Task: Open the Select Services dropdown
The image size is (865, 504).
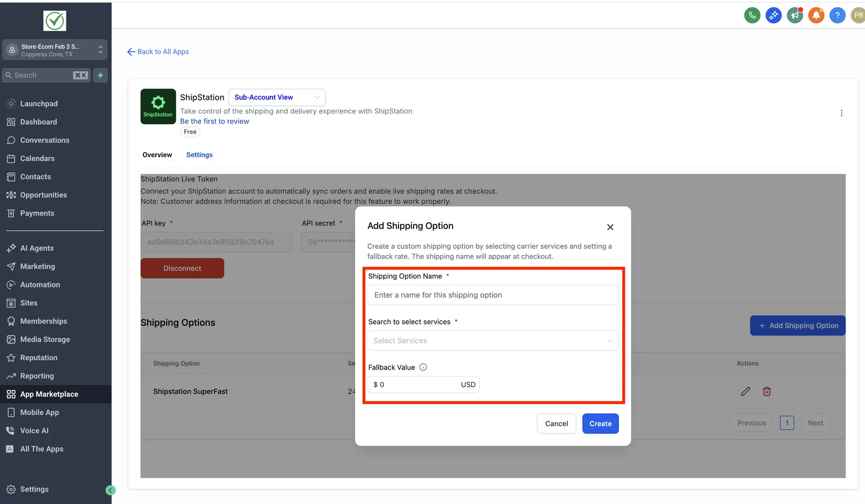Action: 493,341
